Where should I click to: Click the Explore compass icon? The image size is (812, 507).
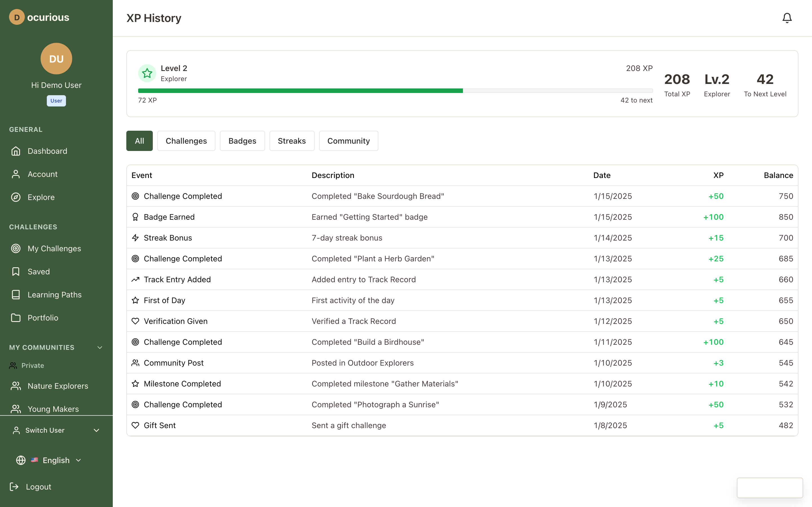(x=16, y=197)
